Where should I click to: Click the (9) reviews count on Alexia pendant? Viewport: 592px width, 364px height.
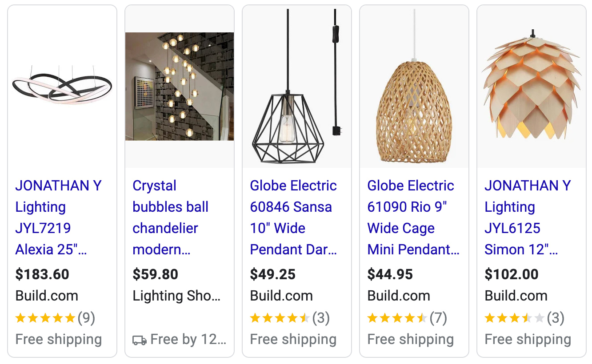coord(87,318)
